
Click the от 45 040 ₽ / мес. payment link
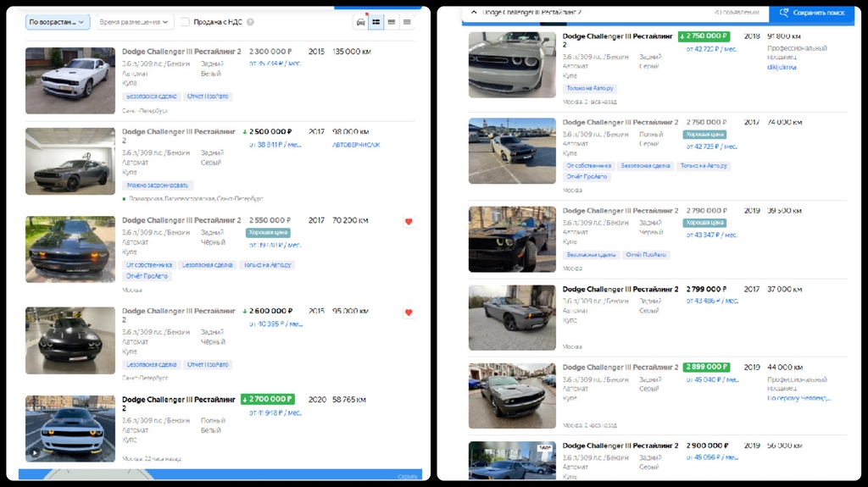tap(712, 379)
